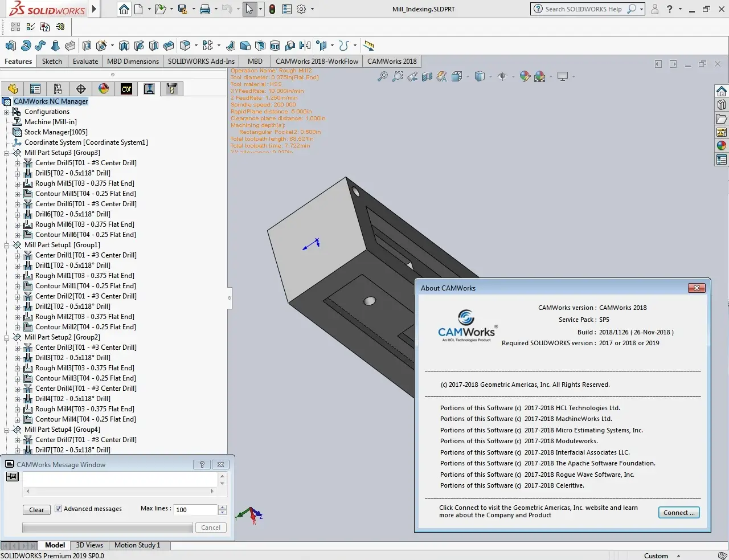Viewport: 729px width, 560px height.
Task: Open the PropertyManager tab icon
Action: click(35, 89)
